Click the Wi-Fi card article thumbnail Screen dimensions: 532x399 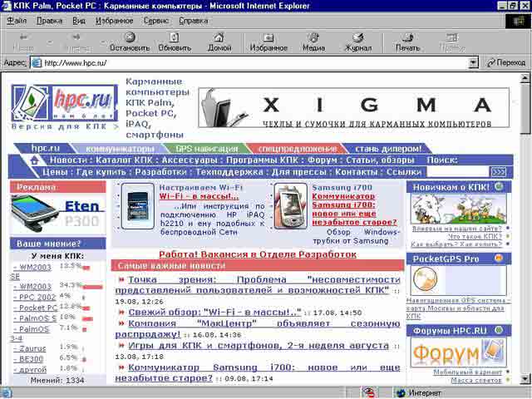click(137, 206)
